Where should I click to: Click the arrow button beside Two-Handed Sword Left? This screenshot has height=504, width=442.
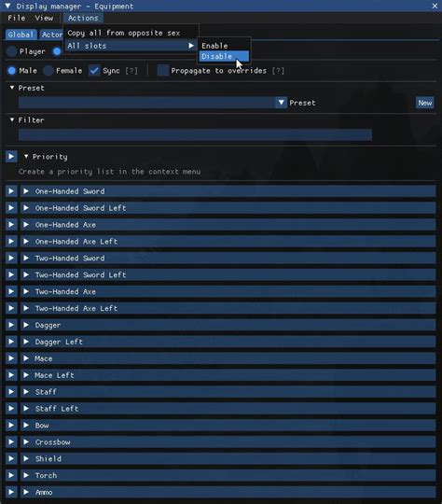(11, 274)
